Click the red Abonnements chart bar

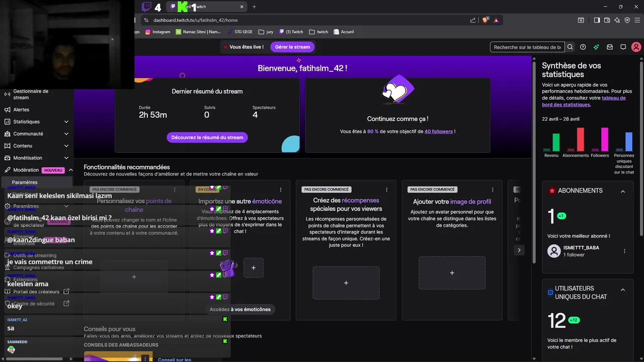pos(580,139)
